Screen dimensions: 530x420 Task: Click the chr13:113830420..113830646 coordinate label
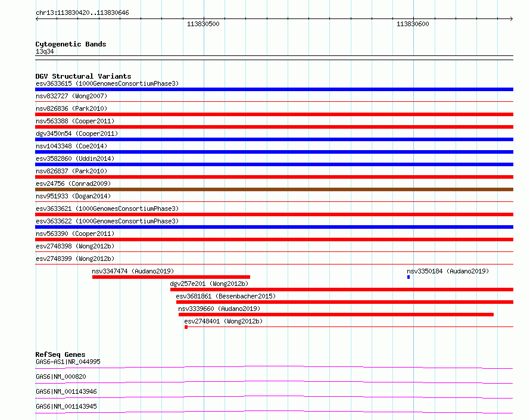(x=82, y=13)
